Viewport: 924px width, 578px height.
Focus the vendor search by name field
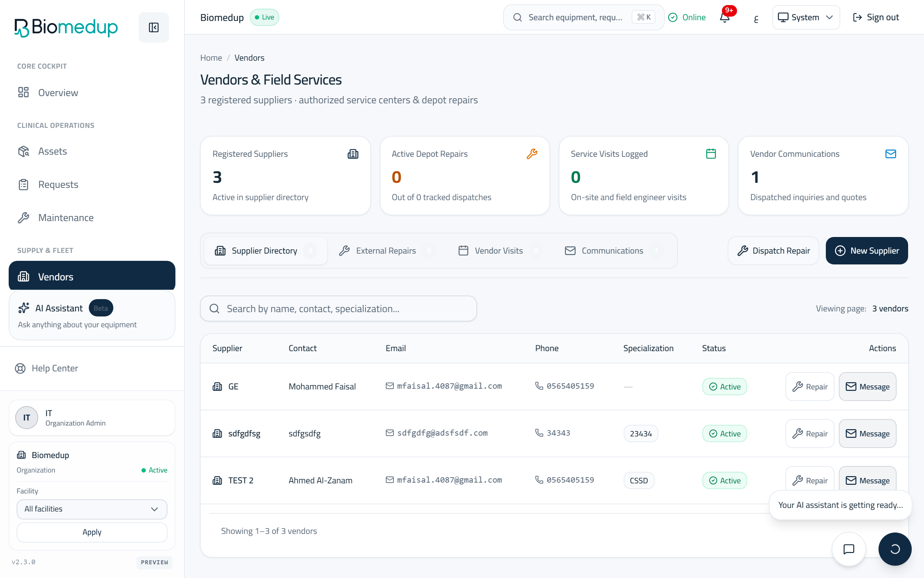point(338,309)
